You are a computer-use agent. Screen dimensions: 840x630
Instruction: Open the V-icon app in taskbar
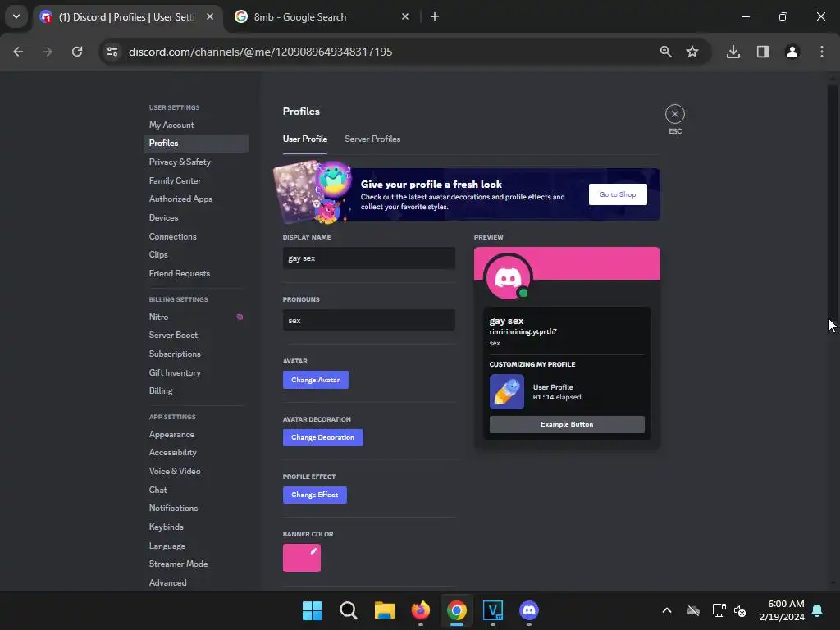493,610
